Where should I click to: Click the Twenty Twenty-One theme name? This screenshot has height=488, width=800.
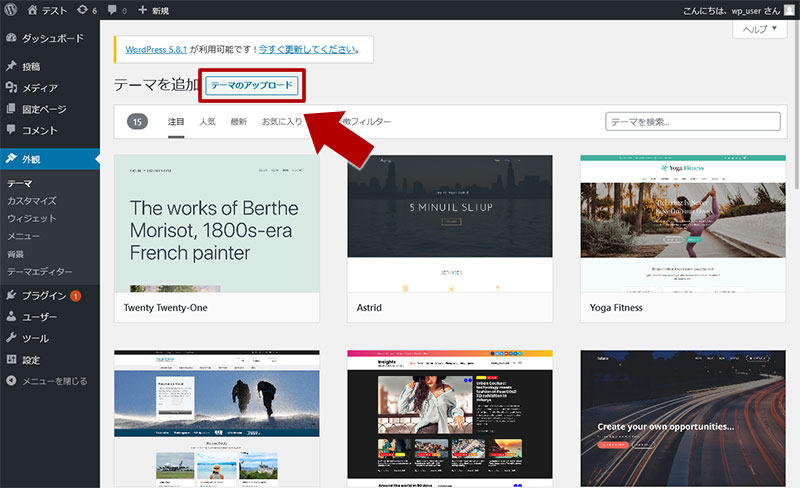(x=165, y=308)
